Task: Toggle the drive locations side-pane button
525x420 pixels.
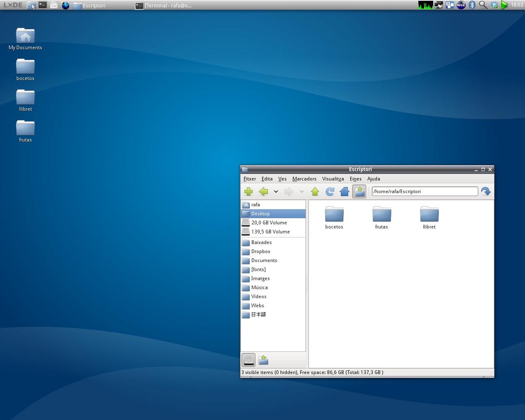Action: click(249, 360)
